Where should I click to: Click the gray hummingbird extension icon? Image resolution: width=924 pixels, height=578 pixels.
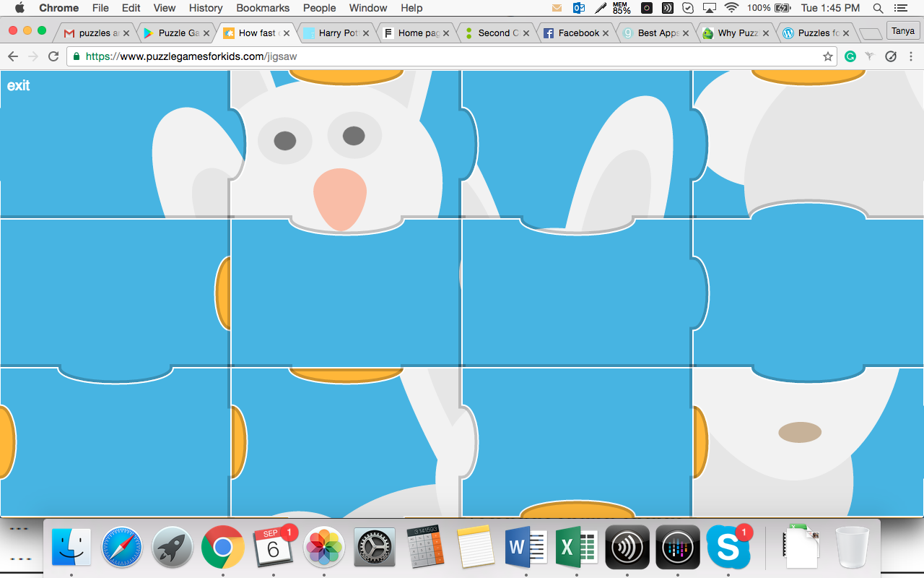[x=870, y=56]
